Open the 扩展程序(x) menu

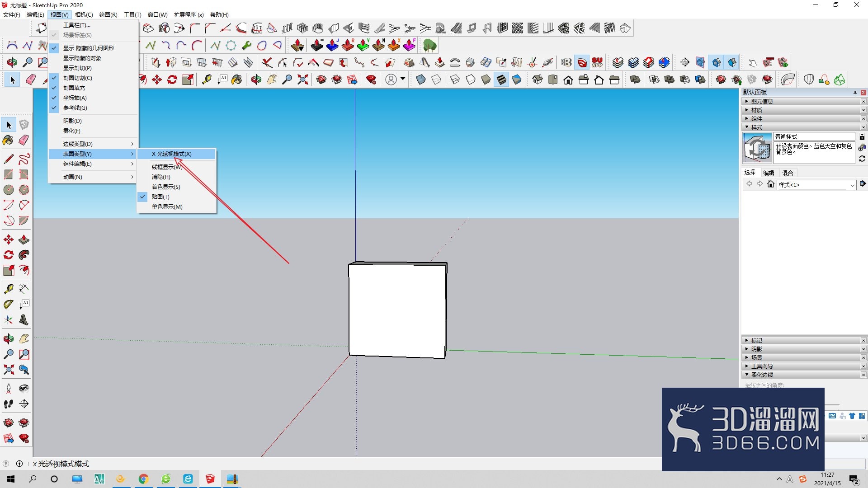click(x=189, y=15)
